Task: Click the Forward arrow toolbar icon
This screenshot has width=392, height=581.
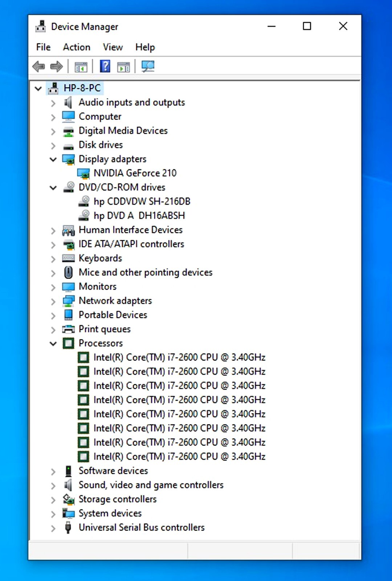Action: [x=56, y=66]
